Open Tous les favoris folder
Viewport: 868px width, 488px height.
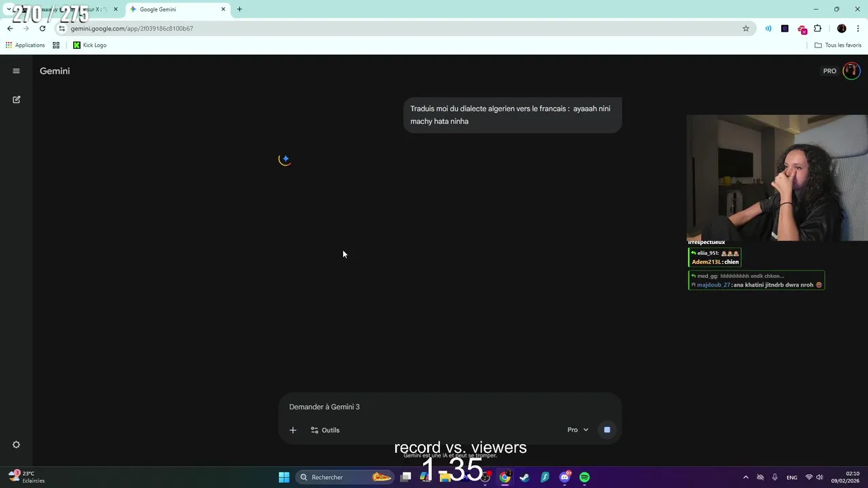pyautogui.click(x=838, y=45)
